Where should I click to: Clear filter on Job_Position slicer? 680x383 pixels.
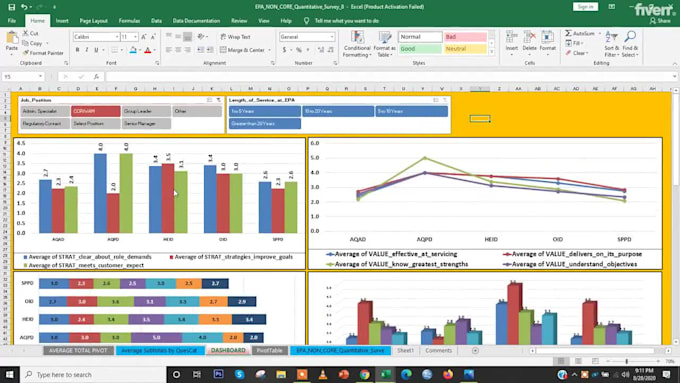coord(219,100)
